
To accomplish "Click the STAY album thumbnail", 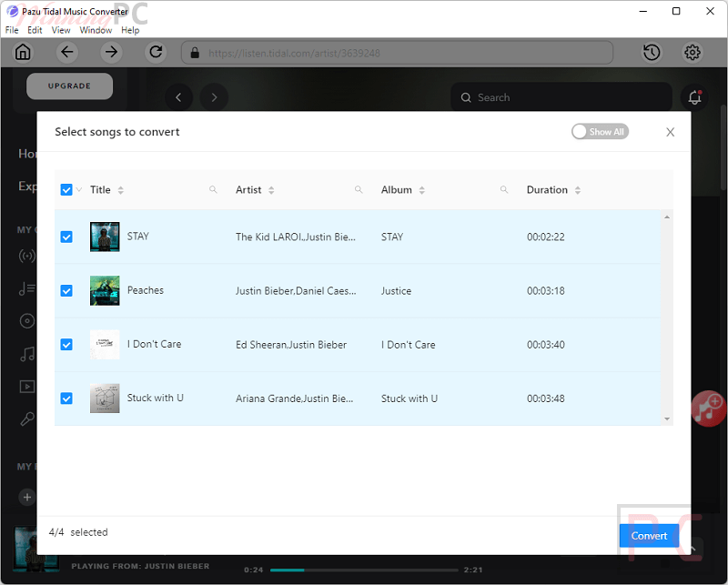I will click(105, 237).
